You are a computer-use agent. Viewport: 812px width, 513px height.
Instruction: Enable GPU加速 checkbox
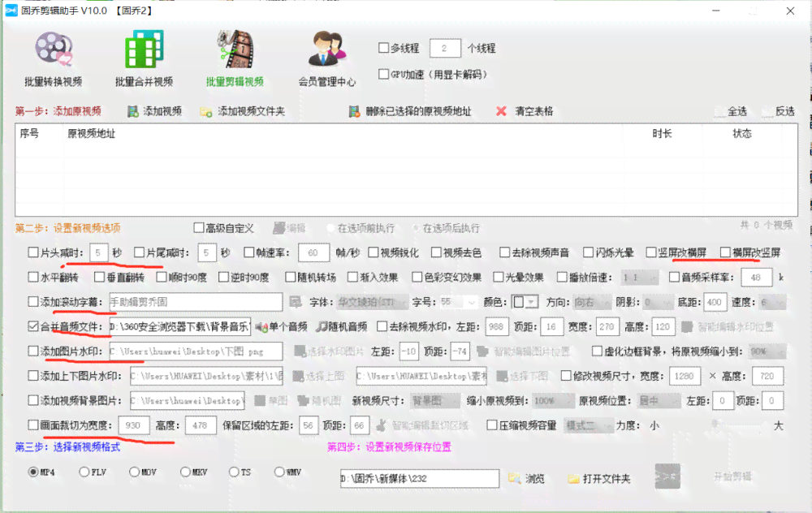click(x=383, y=74)
